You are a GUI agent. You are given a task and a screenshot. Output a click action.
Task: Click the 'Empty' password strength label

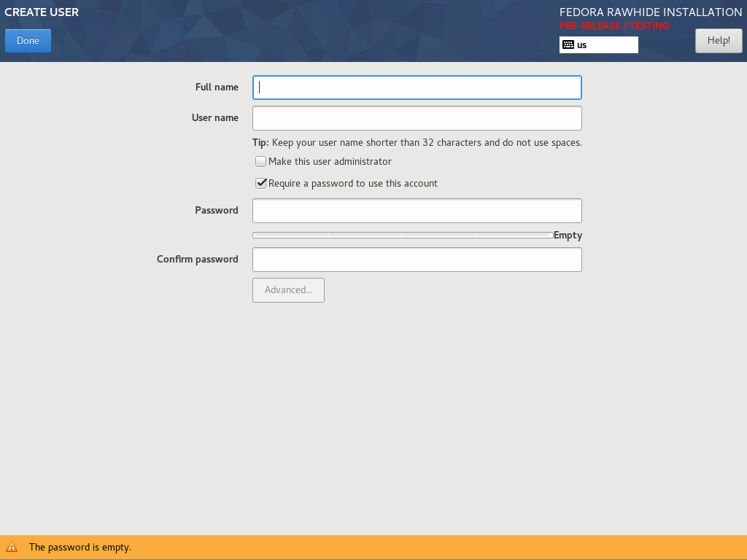(x=568, y=236)
